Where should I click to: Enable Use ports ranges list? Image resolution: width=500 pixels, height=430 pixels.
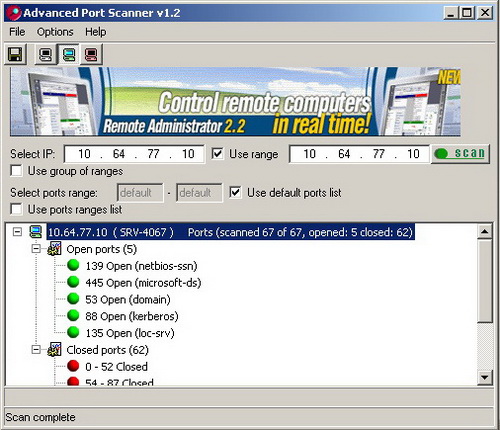16,209
